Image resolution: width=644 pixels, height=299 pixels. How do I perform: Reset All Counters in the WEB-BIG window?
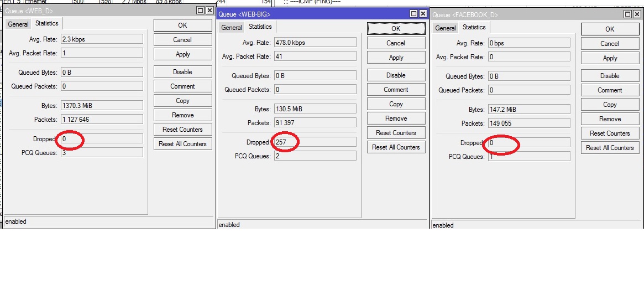[396, 147]
